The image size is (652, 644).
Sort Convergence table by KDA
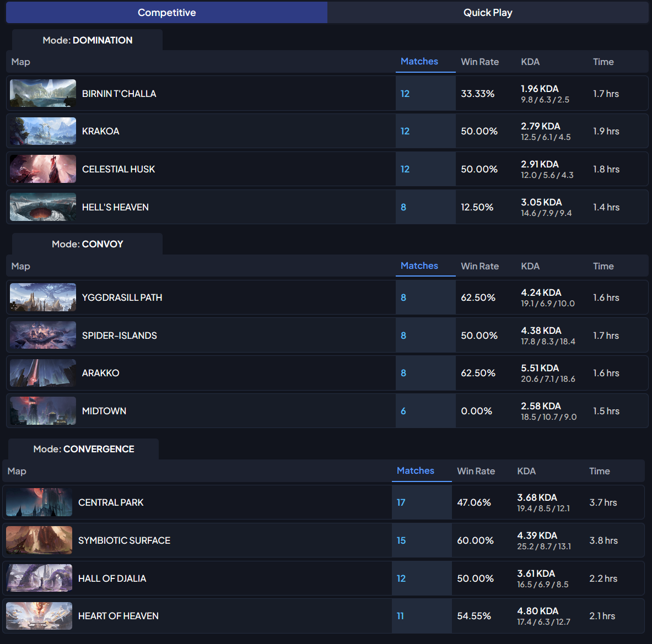pos(526,471)
